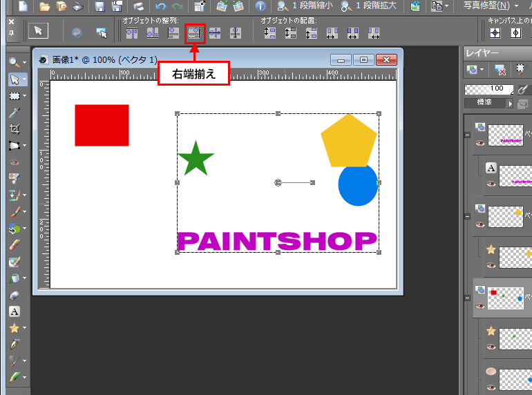Click 1 段階拡大 zoom in button

tap(368, 6)
